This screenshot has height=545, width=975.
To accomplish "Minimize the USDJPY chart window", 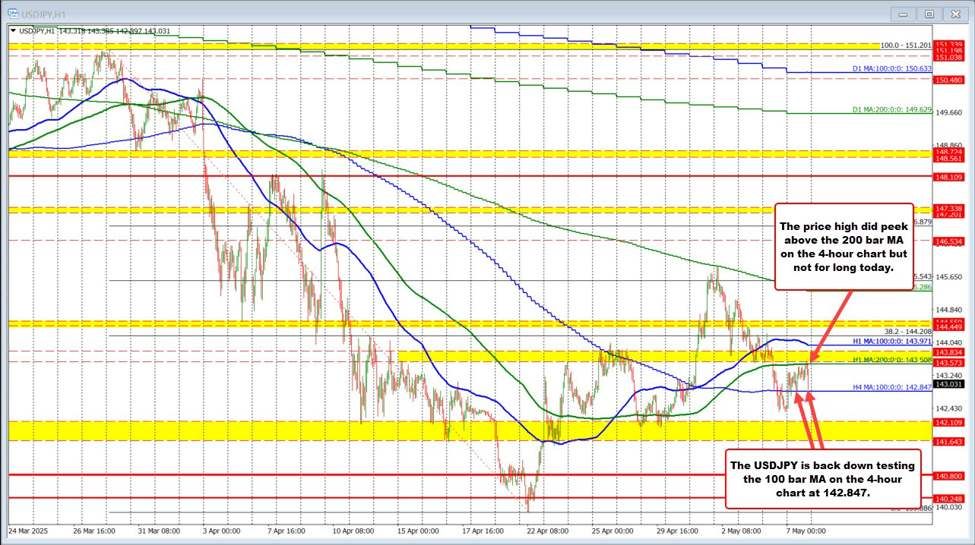I will [903, 14].
